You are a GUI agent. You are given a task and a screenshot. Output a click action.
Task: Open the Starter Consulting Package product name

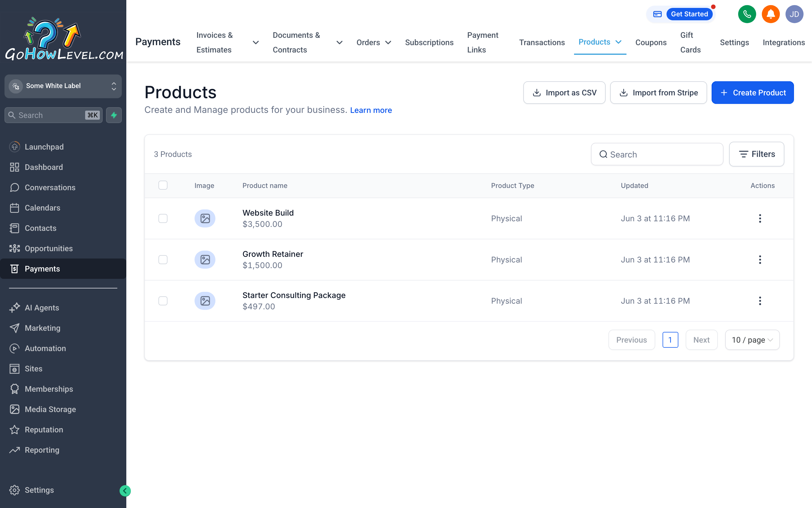point(294,295)
